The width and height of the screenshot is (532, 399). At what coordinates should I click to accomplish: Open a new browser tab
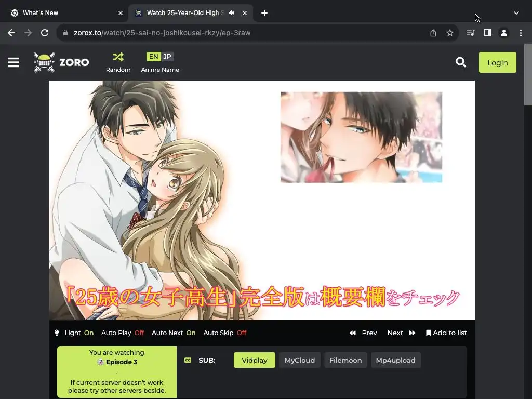coord(264,13)
